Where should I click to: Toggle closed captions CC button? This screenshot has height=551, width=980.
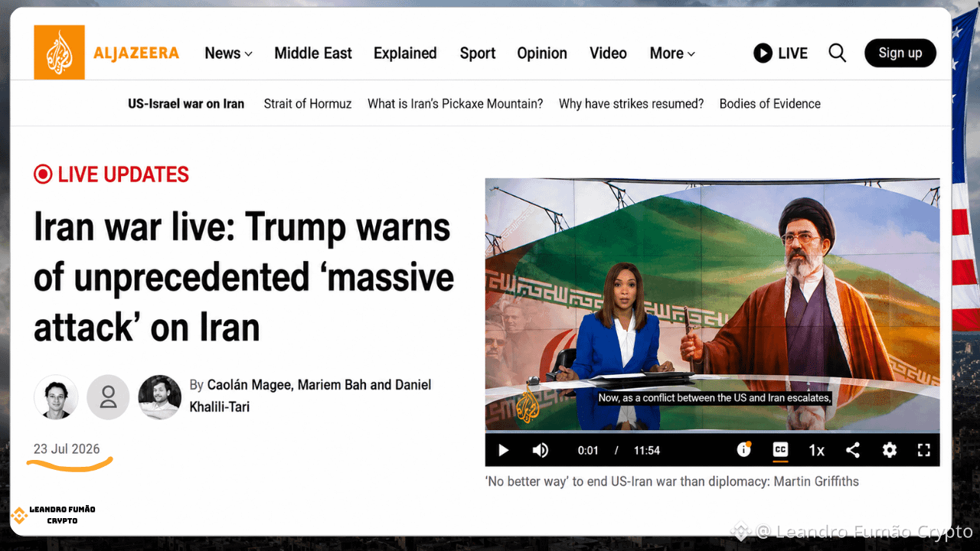click(780, 450)
